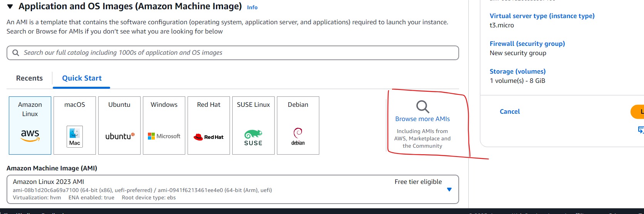Switch to the Recents tab
The image size is (644, 214).
tap(29, 78)
